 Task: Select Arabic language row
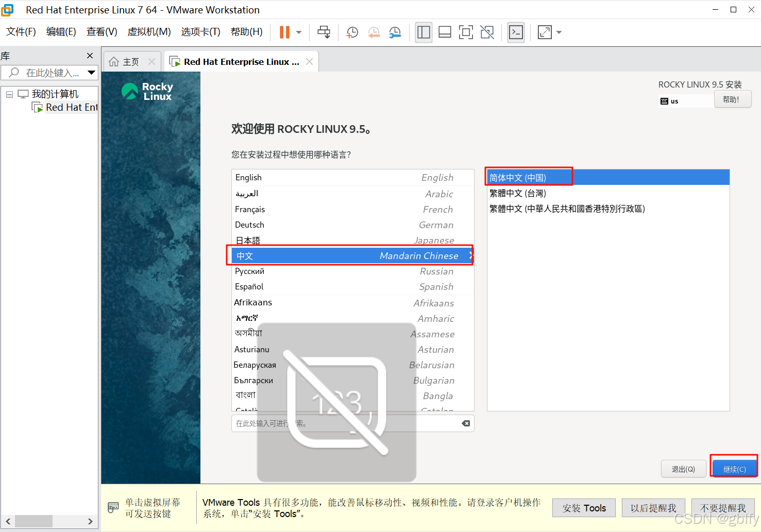click(x=353, y=194)
